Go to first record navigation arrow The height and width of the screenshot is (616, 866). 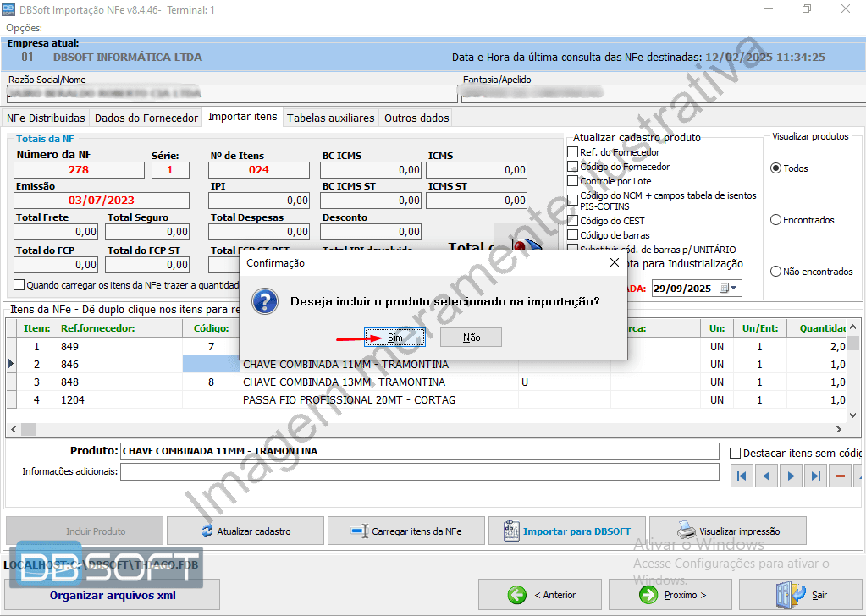pyautogui.click(x=742, y=476)
